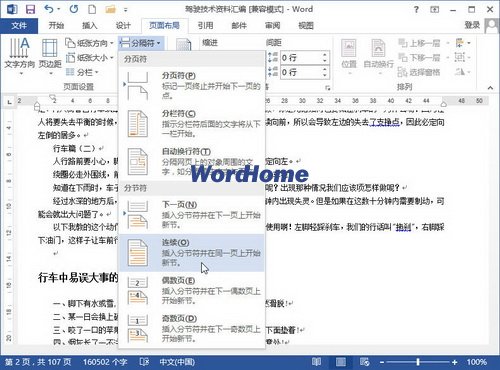Open Ribbon Display Options icon

click(x=434, y=10)
